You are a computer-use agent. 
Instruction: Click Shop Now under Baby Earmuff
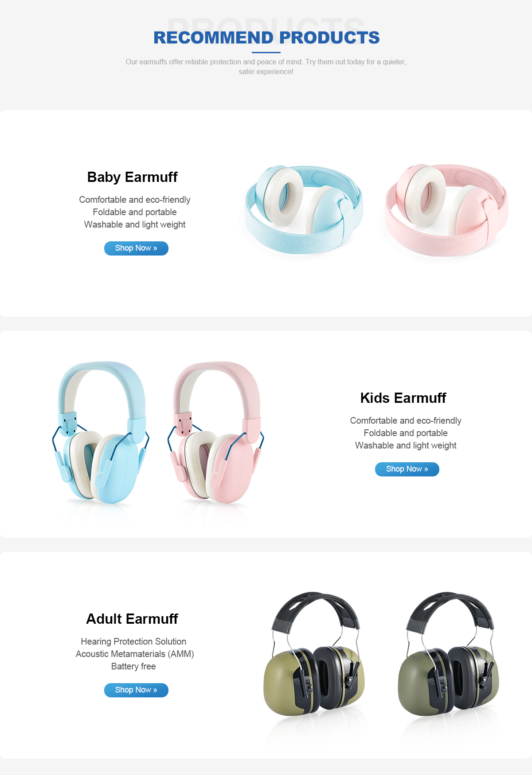tap(136, 248)
